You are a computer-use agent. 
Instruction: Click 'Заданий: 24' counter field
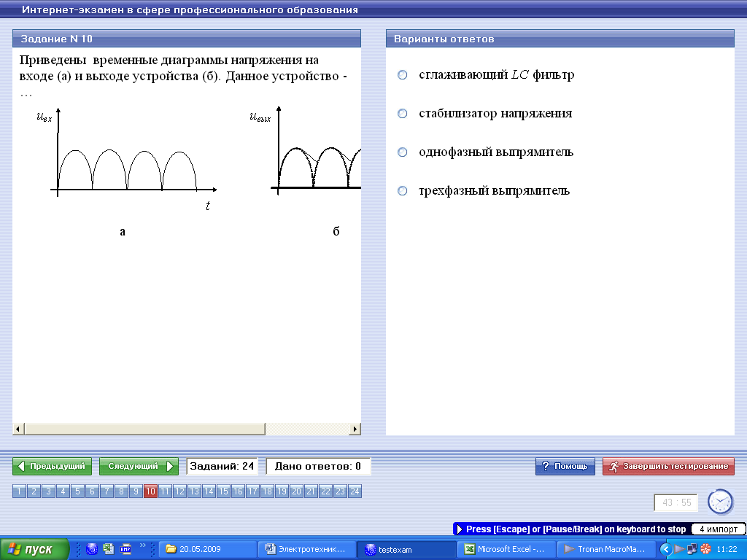222,466
